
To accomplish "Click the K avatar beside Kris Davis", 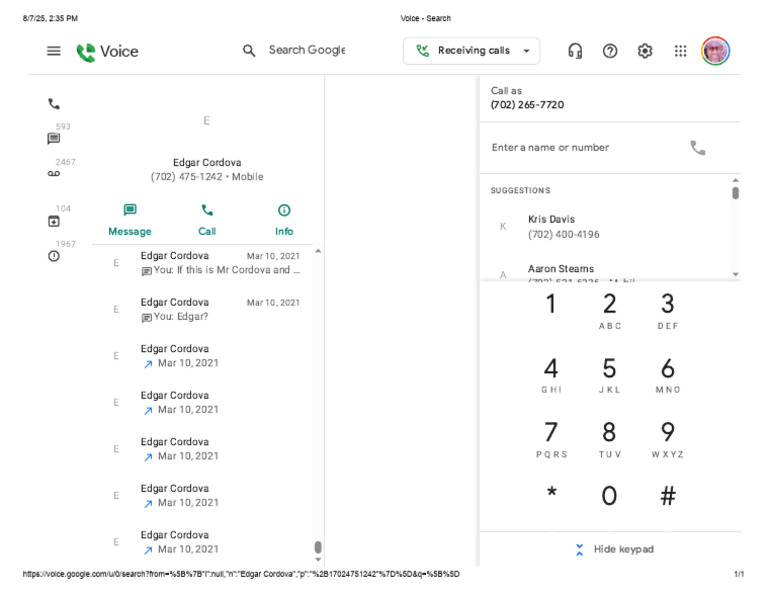I will point(503,226).
